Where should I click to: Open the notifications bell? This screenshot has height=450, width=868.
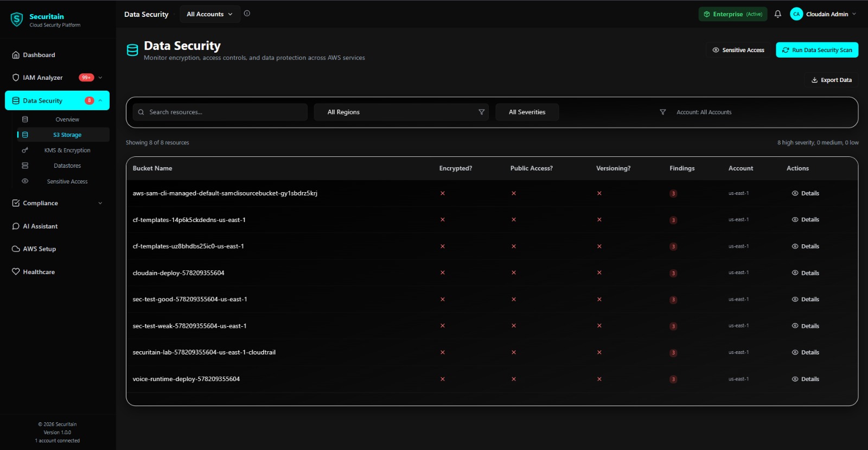[777, 14]
